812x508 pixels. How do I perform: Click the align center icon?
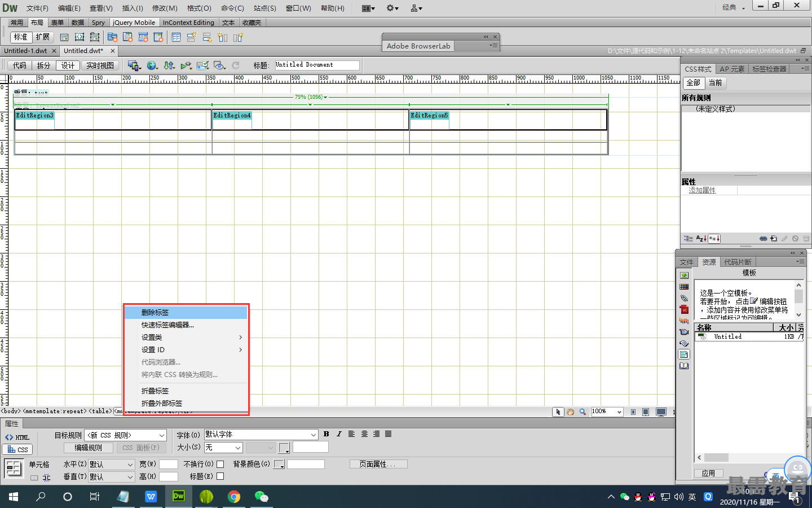(x=364, y=434)
